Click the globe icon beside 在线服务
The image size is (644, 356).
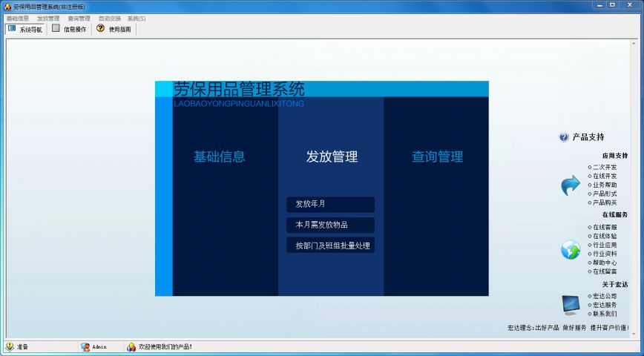click(570, 250)
